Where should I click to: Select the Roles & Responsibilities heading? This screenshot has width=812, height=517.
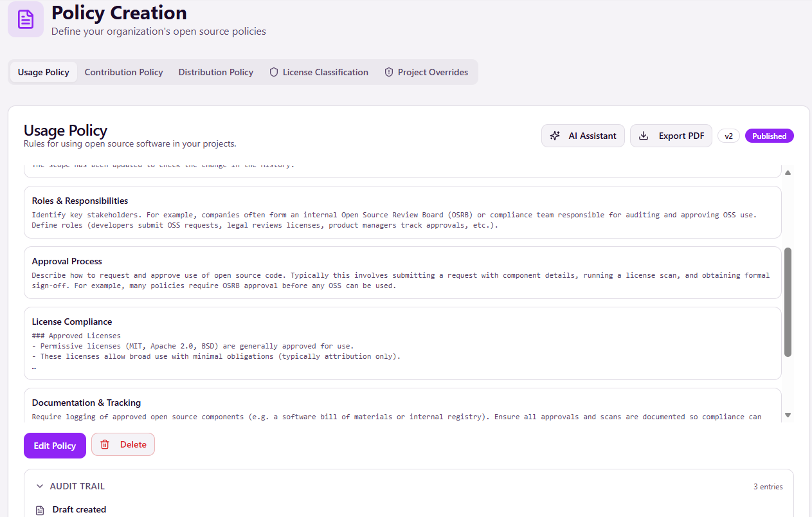(80, 201)
